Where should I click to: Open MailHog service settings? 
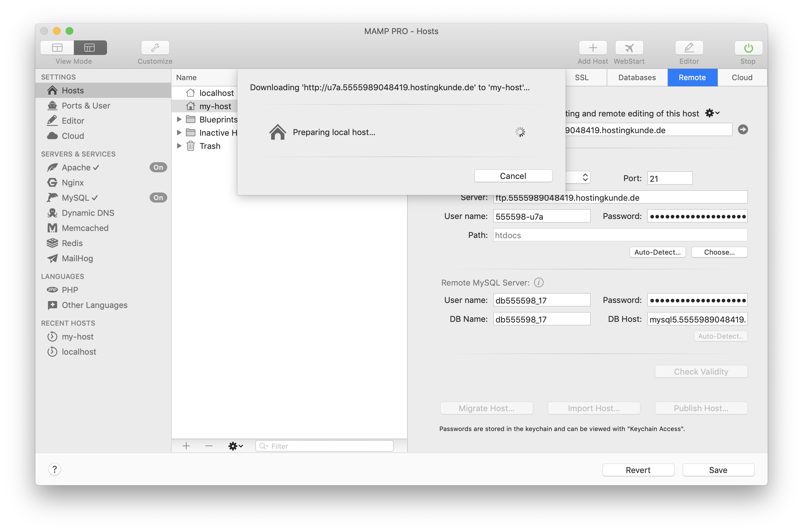77,258
